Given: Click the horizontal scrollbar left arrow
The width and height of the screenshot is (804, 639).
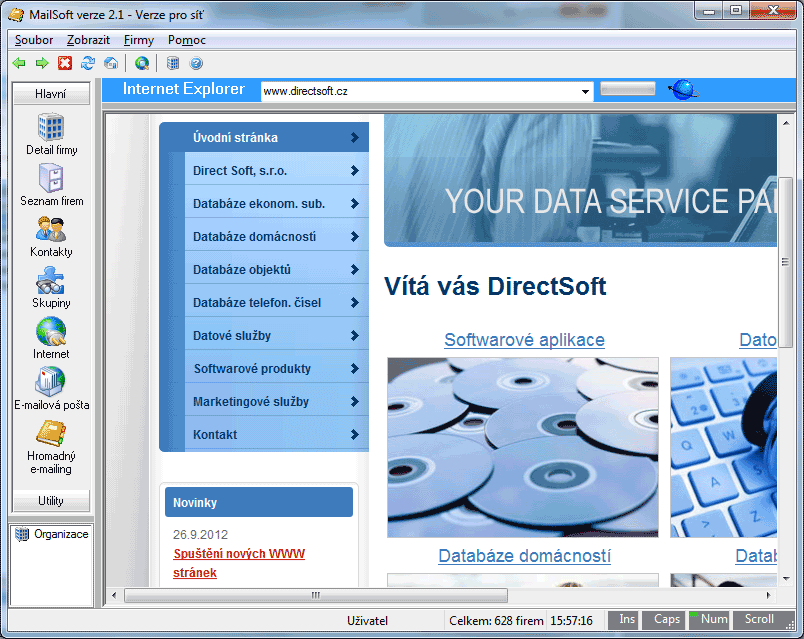Looking at the screenshot, I should tap(114, 595).
